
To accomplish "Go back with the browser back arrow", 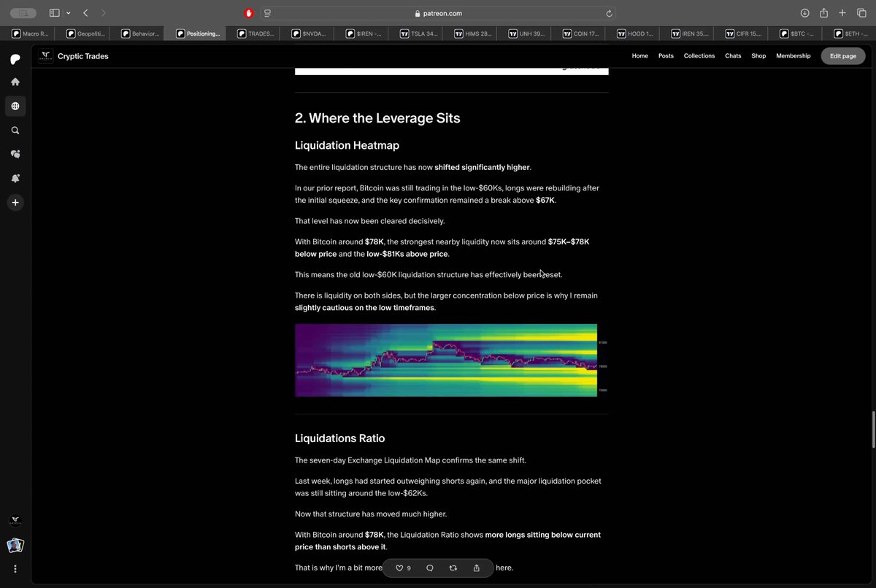I will tap(85, 13).
